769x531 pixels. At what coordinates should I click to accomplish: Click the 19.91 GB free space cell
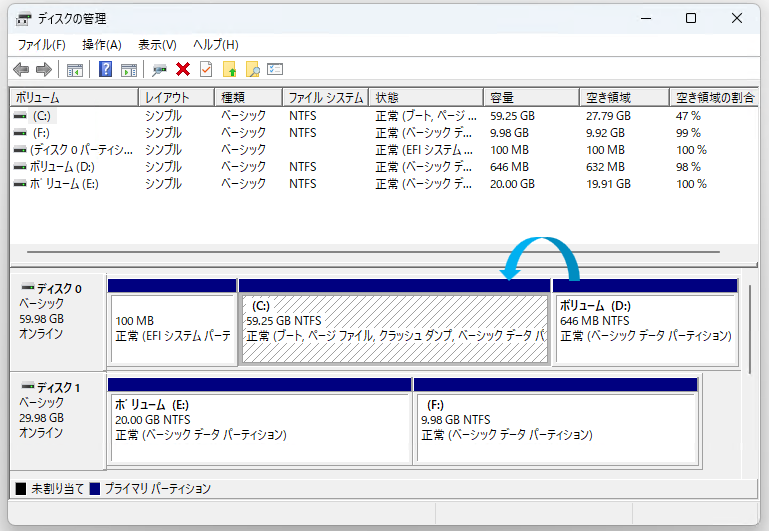point(608,184)
